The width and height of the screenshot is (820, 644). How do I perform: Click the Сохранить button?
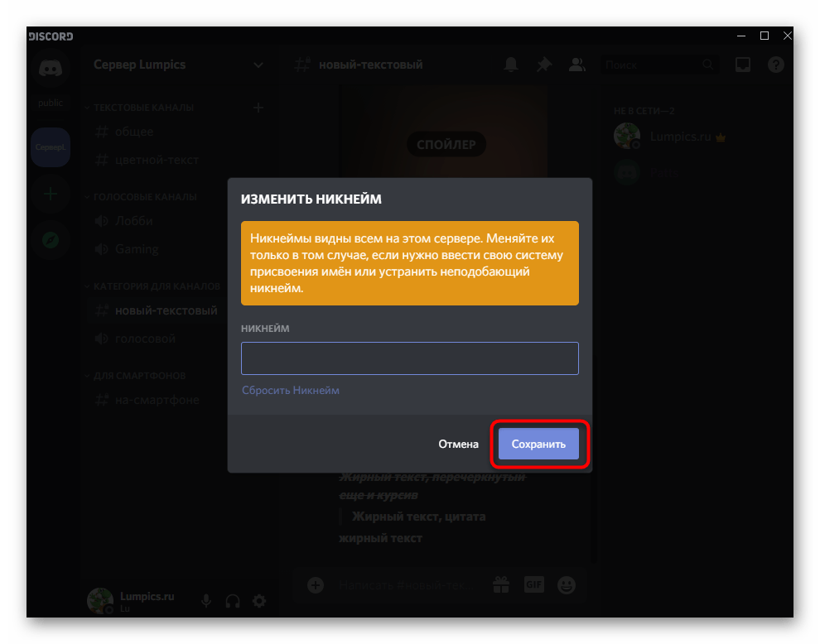click(x=538, y=445)
